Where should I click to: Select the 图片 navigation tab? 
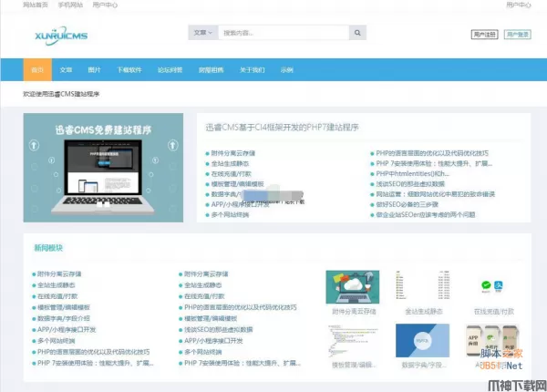click(95, 70)
